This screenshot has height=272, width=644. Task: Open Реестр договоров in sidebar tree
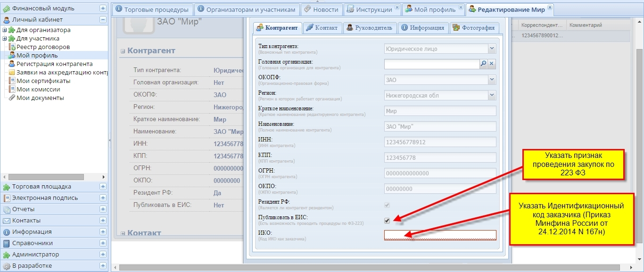coord(43,47)
